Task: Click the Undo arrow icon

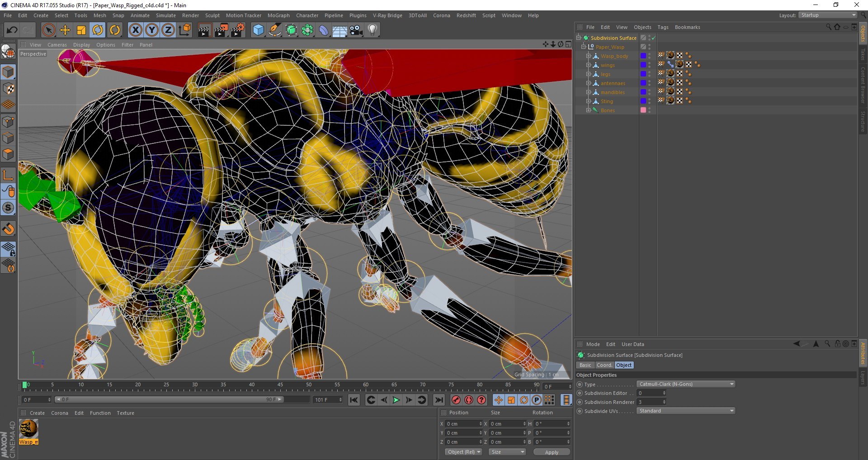Action: pyautogui.click(x=12, y=30)
